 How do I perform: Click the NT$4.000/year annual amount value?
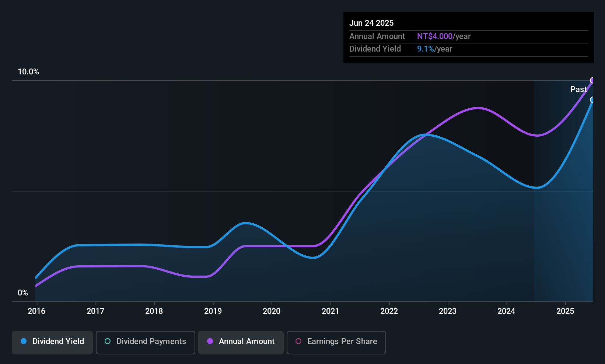(x=444, y=36)
